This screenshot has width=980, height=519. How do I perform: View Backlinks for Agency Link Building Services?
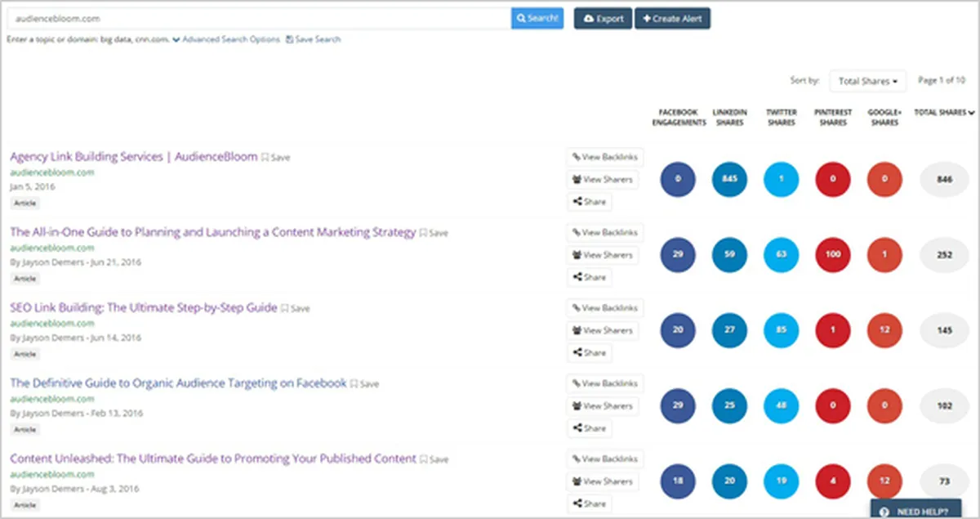tap(605, 157)
